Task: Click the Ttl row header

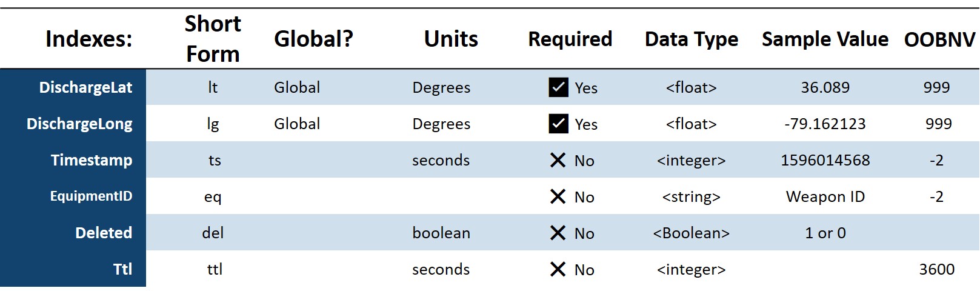Action: [x=122, y=269]
